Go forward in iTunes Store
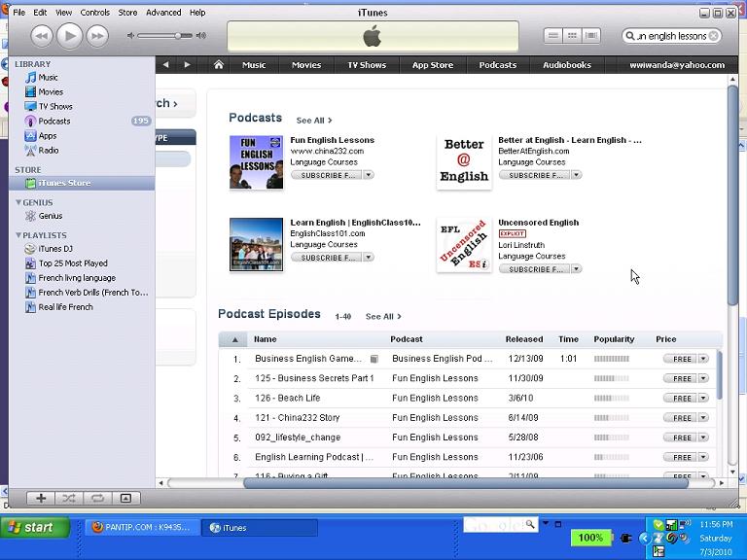The image size is (747, 560). (x=187, y=65)
